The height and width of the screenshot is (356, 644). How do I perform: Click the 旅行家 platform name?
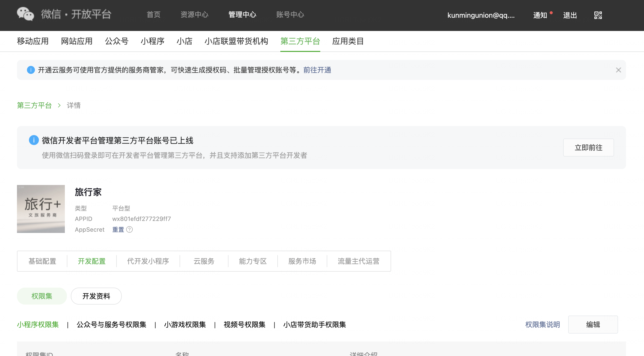[88, 192]
